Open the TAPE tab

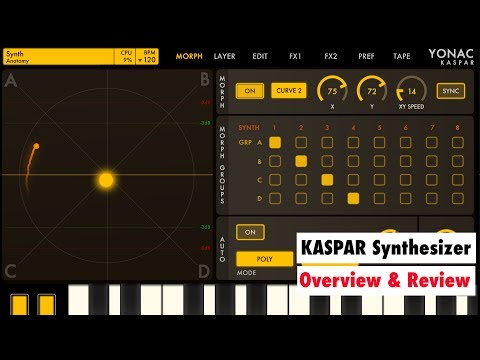coord(401,56)
